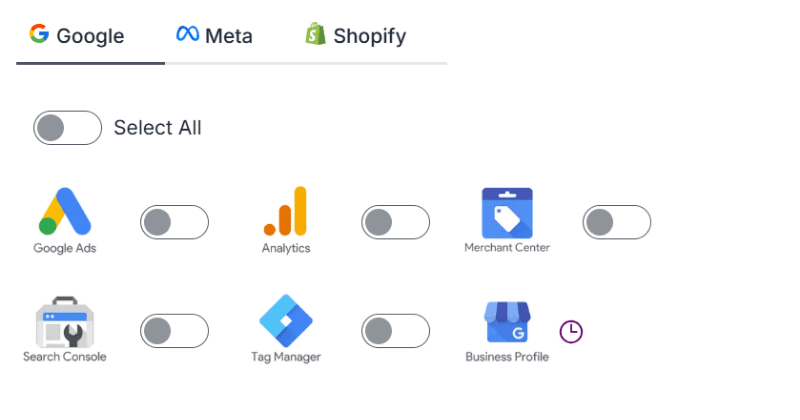800x420 pixels.
Task: Click the Shopify bag logo
Action: tap(316, 35)
